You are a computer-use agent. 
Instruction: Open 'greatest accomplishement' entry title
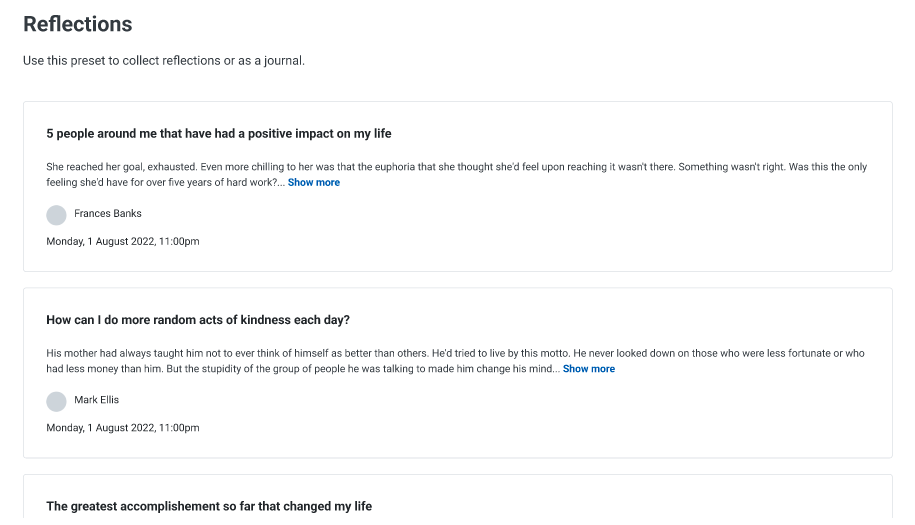(x=209, y=506)
